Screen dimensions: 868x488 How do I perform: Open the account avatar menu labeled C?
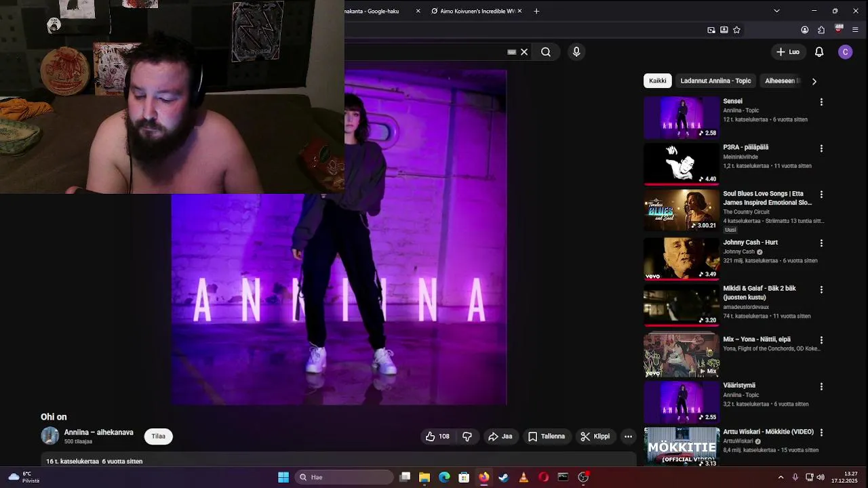[x=845, y=52]
